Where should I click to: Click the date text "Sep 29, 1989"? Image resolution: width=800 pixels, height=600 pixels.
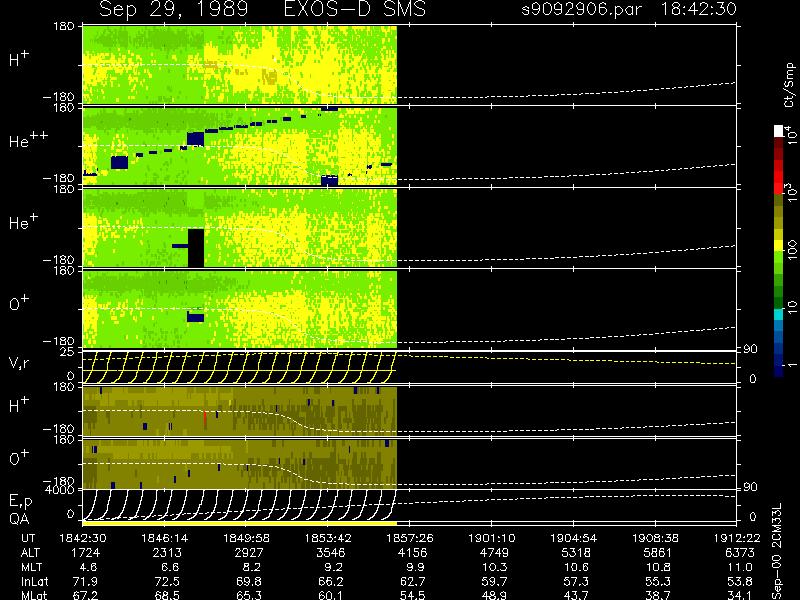pos(173,9)
